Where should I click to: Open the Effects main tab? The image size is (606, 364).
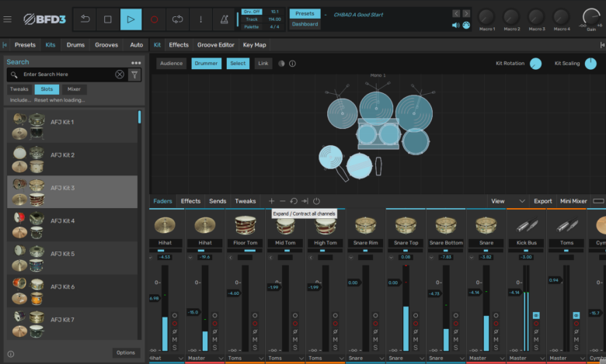click(x=179, y=45)
